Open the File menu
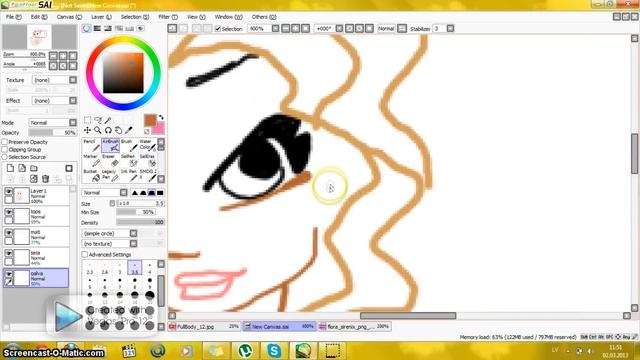This screenshot has width=640, height=360. point(14,17)
